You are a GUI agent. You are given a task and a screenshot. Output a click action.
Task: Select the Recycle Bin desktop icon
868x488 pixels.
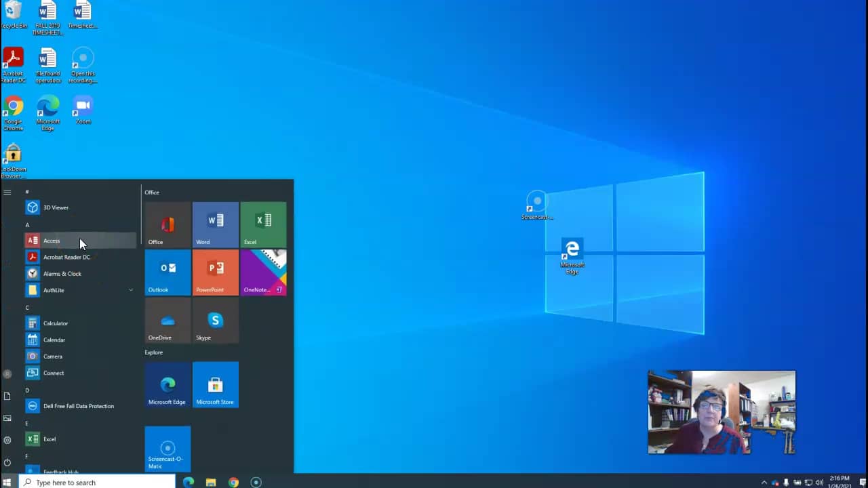[x=14, y=15]
